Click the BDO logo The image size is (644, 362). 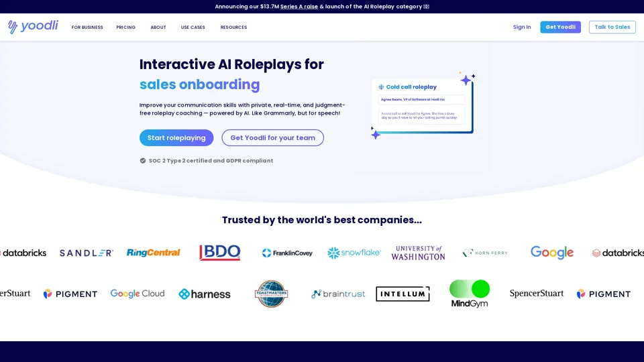point(220,253)
